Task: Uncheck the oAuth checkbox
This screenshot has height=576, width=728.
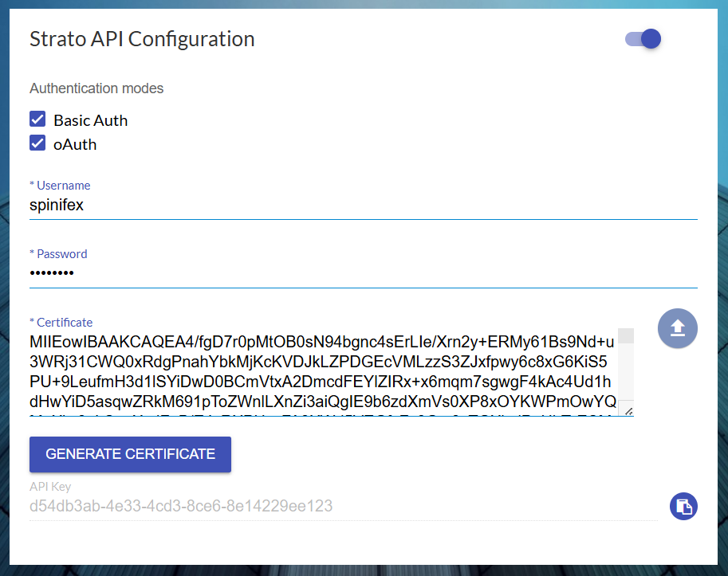Action: (x=37, y=143)
